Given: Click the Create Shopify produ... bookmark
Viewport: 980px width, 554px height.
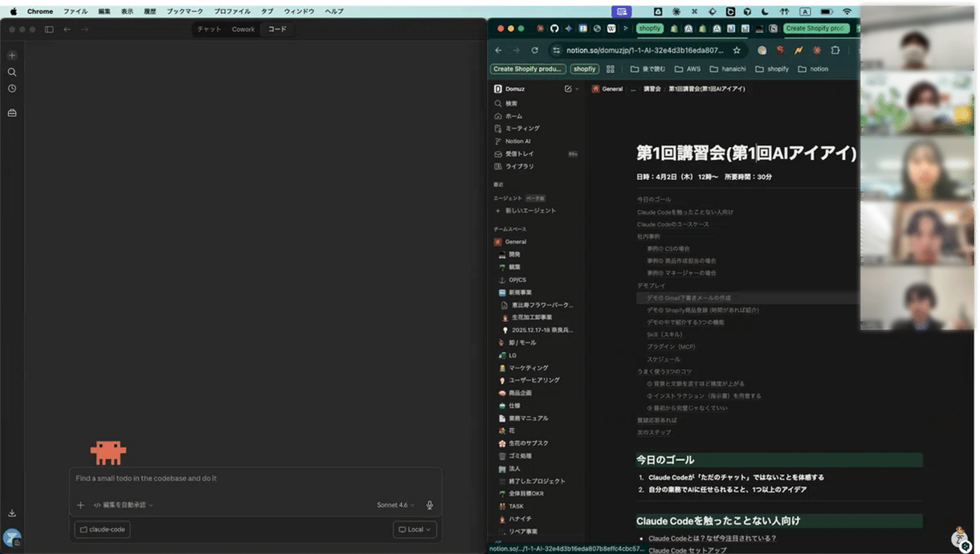Looking at the screenshot, I should (x=528, y=69).
